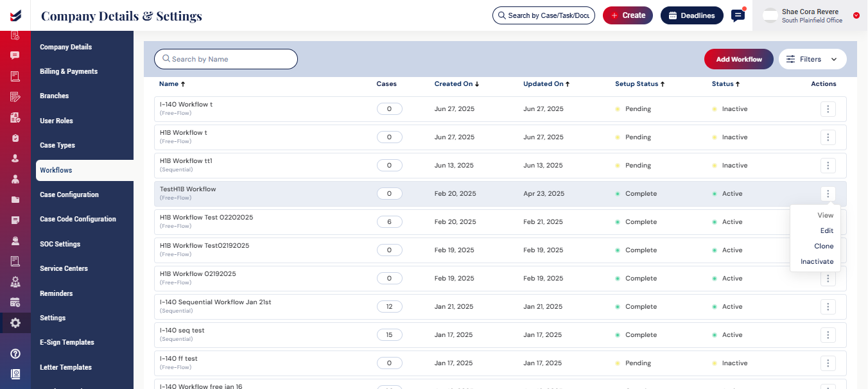The image size is (868, 389).
Task: Click the help question mark icon
Action: click(15, 354)
